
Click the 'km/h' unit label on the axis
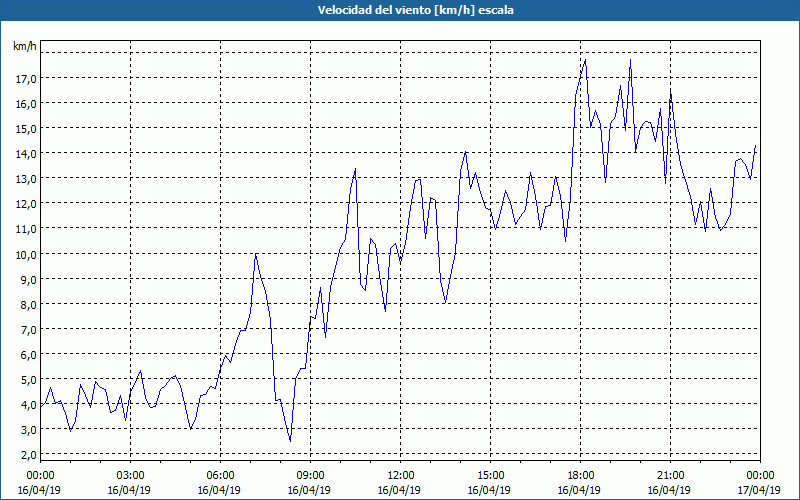click(x=25, y=46)
